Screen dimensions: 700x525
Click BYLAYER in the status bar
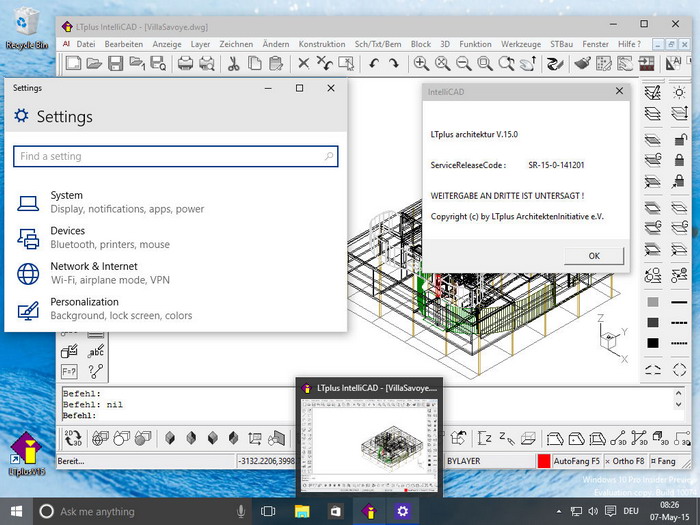coord(464,461)
